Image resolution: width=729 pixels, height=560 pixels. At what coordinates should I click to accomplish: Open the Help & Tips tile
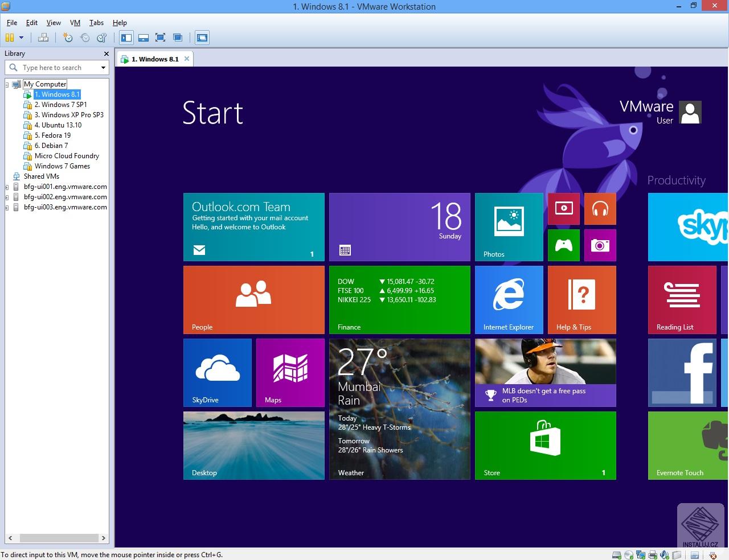pyautogui.click(x=582, y=300)
